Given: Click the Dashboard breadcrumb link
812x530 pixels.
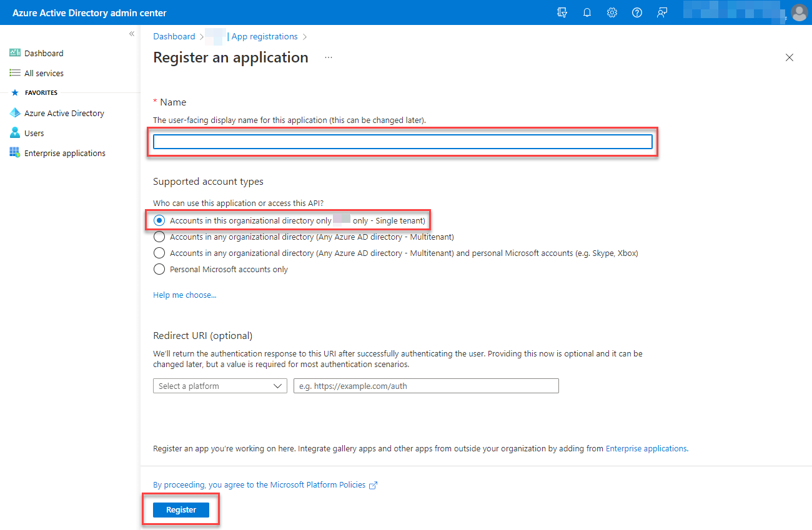Looking at the screenshot, I should pos(174,36).
